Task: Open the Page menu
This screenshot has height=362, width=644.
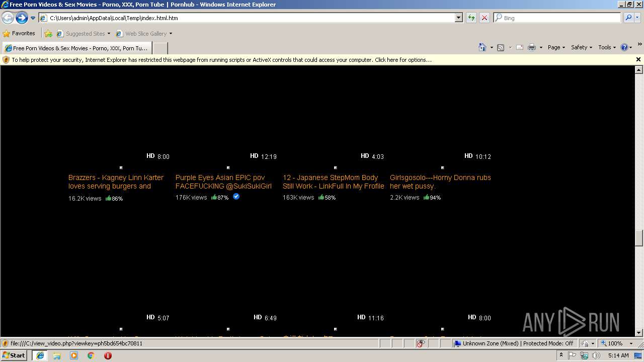Action: coord(556,47)
